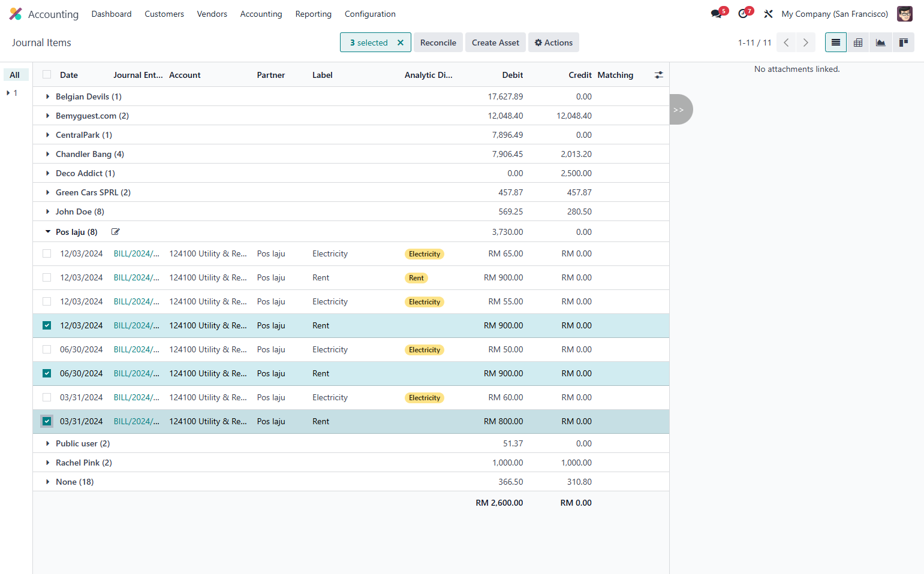Sort by the Debit column header

[512, 75]
